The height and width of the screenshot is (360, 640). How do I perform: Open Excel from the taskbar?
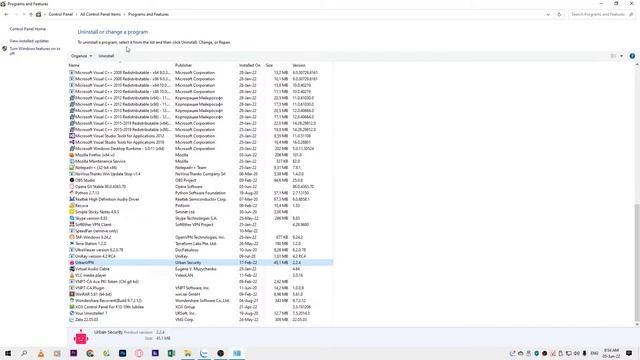coord(171,353)
